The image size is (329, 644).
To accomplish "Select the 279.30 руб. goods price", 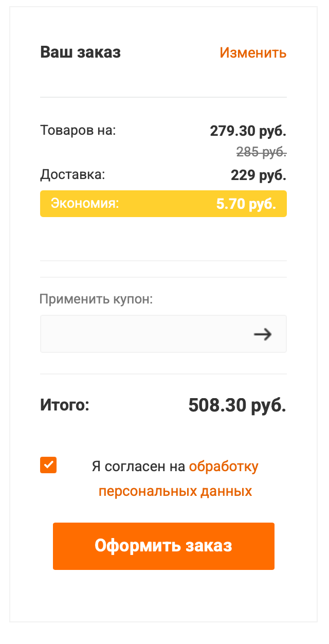I will (x=248, y=131).
